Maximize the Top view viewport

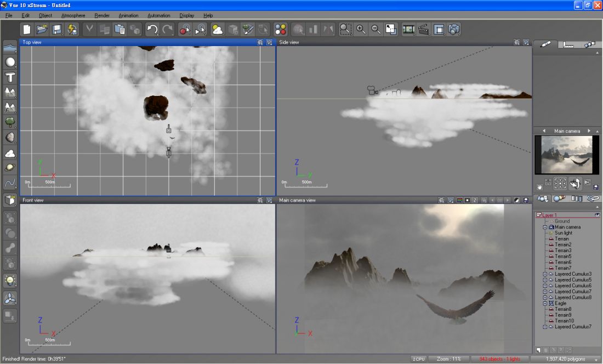[269, 42]
